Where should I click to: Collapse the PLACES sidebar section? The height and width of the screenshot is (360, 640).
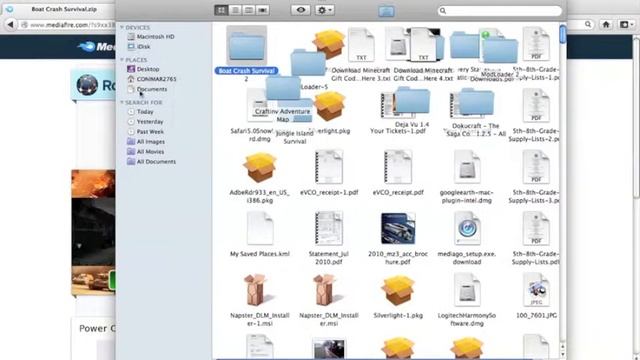tap(122, 60)
